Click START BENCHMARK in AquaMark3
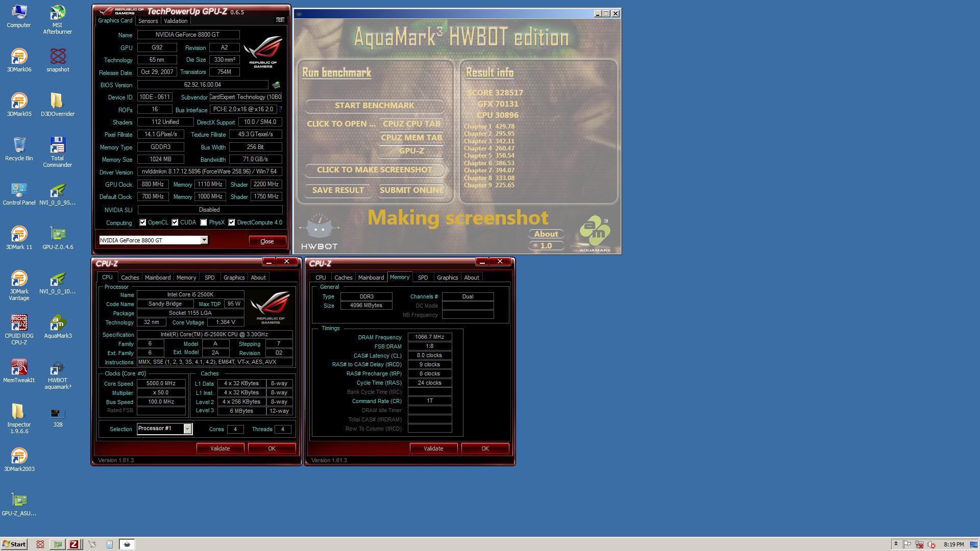The height and width of the screenshot is (551, 980). point(375,105)
